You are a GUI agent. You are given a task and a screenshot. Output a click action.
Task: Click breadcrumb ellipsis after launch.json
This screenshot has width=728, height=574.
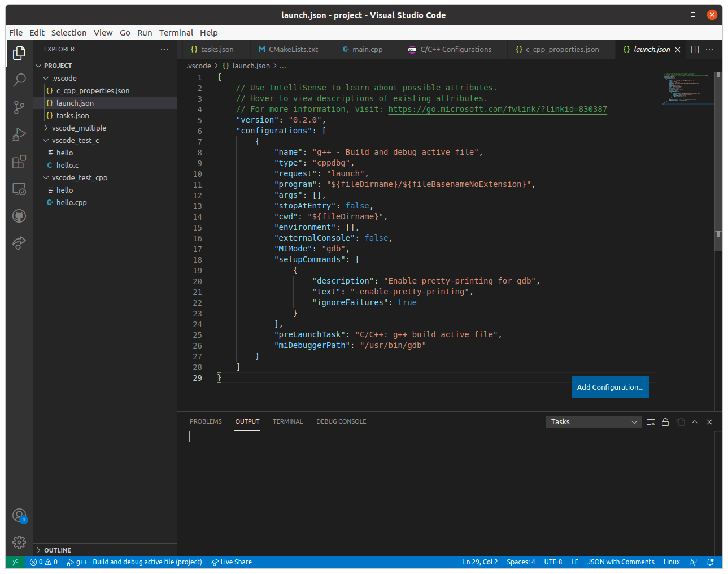(283, 66)
